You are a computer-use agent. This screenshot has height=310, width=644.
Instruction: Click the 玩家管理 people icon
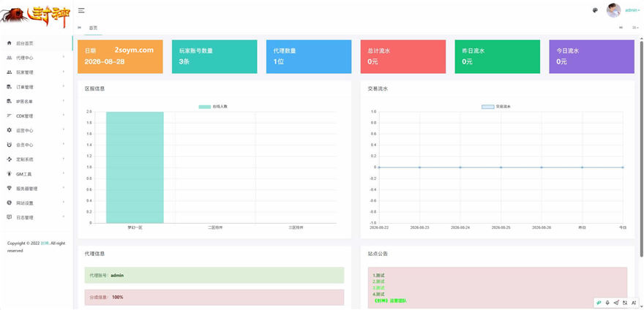coord(10,72)
